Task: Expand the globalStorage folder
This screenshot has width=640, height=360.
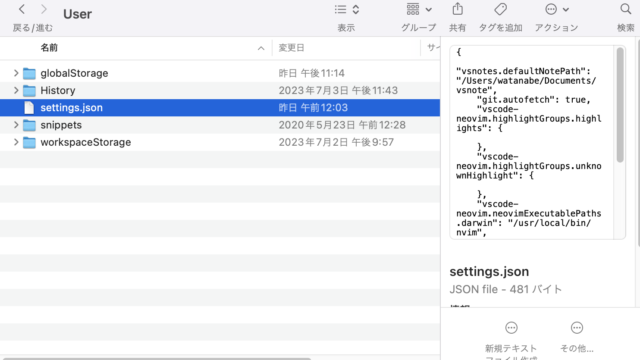Action: click(x=16, y=73)
